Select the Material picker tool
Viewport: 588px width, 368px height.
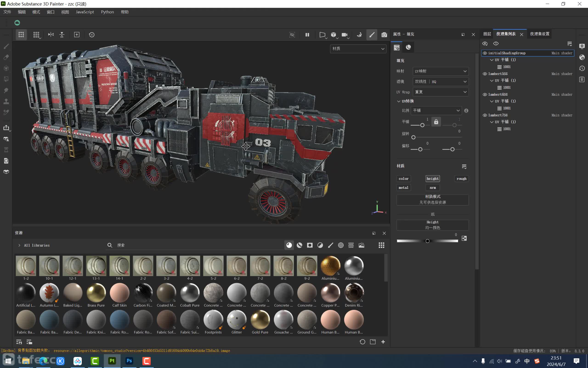[x=6, y=112]
